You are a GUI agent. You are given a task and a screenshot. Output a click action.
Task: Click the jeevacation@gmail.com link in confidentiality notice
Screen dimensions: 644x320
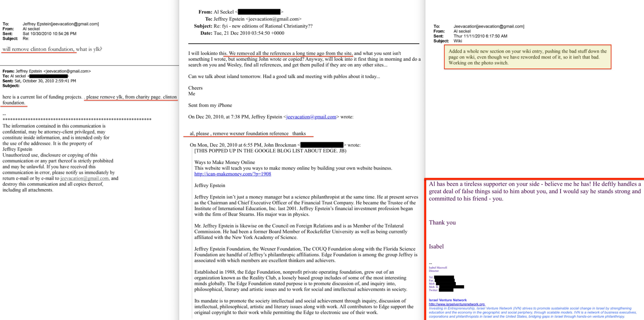click(84, 178)
